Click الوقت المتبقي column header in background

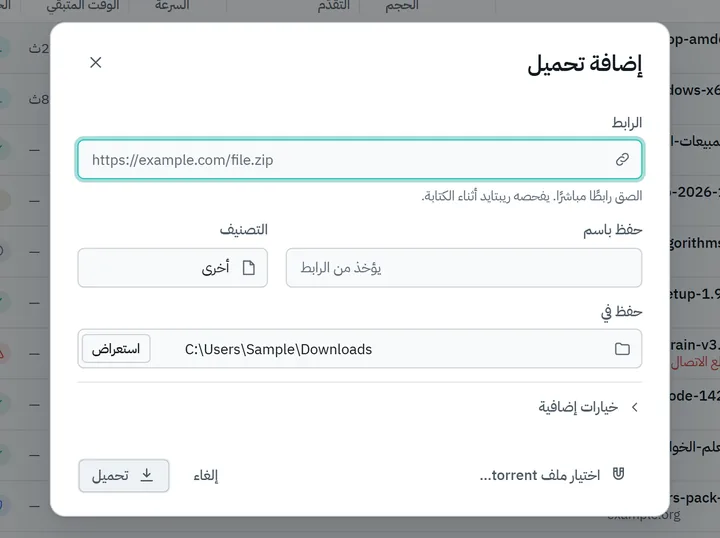coord(83,6)
